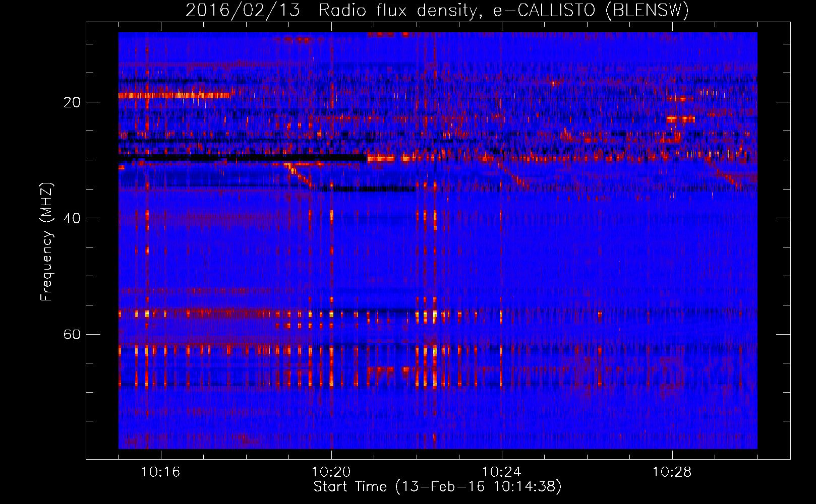Click the plot title '2016/02/13 Radio flux density'

437,10
